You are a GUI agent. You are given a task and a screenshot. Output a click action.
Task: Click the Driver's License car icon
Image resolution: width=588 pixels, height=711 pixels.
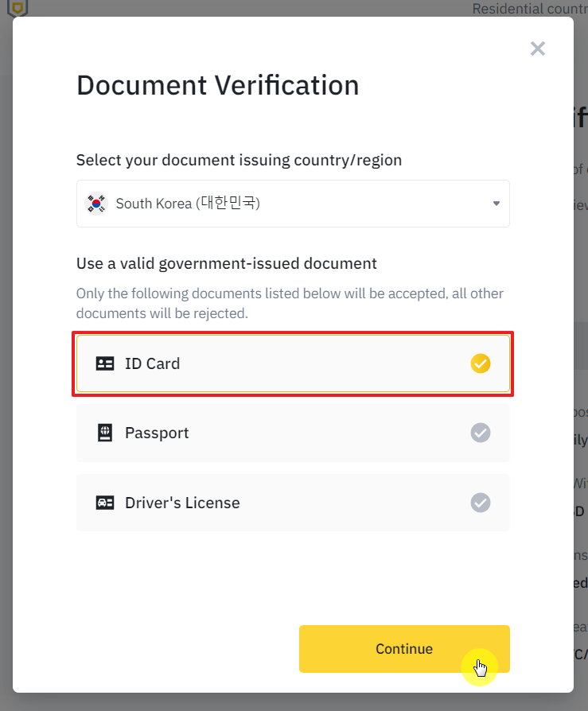(x=105, y=503)
